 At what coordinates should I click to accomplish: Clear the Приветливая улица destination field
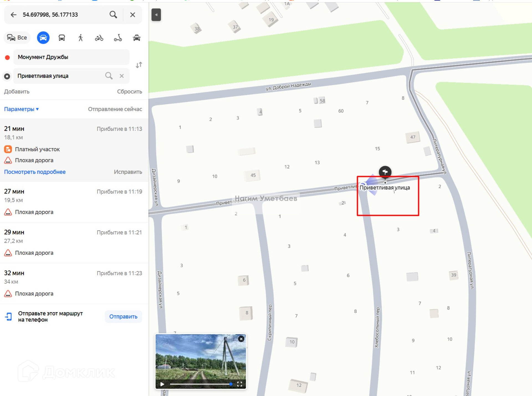[122, 76]
